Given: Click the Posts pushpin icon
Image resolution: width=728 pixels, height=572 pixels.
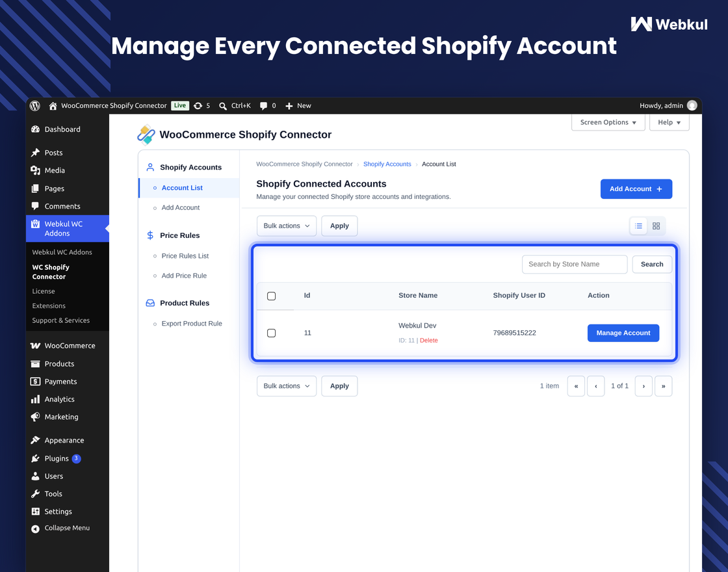Looking at the screenshot, I should pyautogui.click(x=35, y=152).
